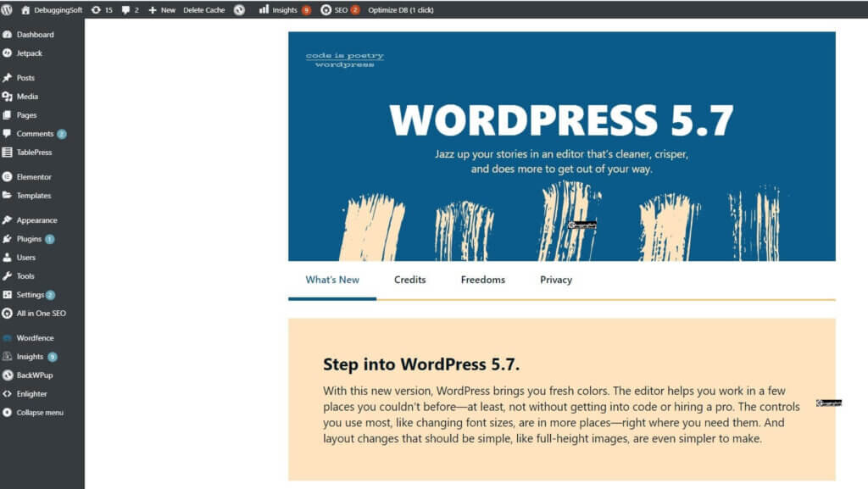Viewport: 868px width, 489px height.
Task: Open the DebuggingSoft site home icon
Action: coord(25,10)
